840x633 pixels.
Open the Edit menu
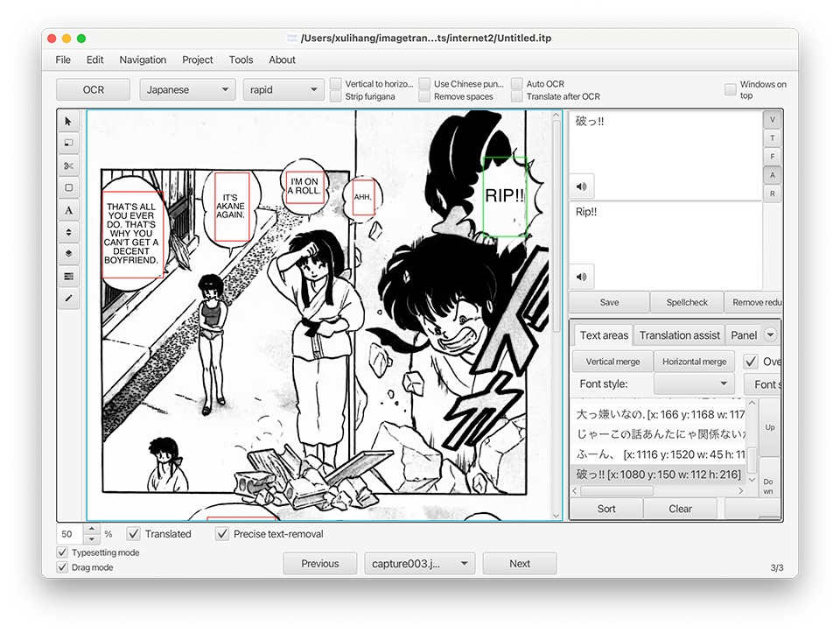(94, 60)
